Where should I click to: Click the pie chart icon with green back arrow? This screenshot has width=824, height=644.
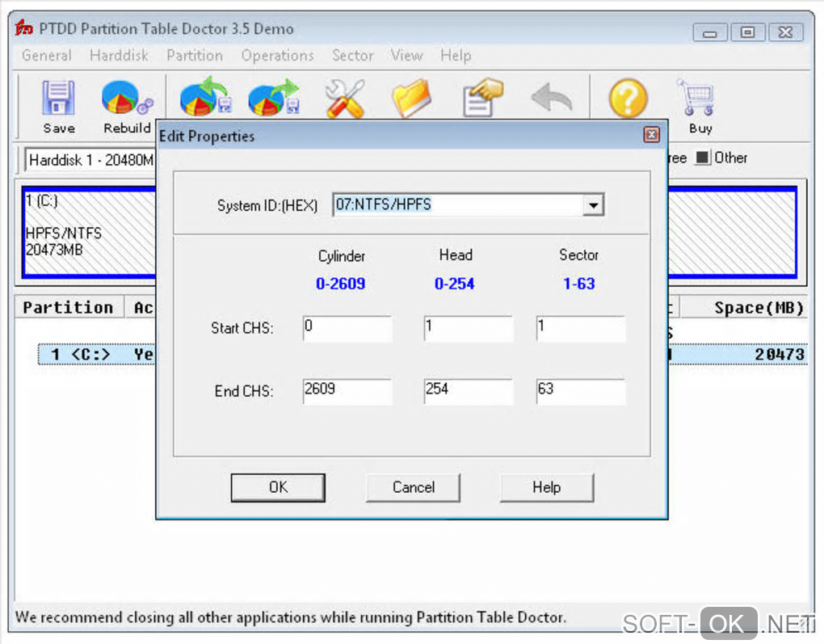(x=206, y=97)
